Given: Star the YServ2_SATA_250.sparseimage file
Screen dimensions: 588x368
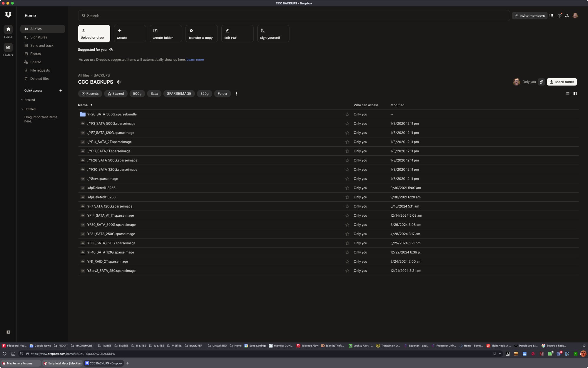Looking at the screenshot, I should pos(347,271).
